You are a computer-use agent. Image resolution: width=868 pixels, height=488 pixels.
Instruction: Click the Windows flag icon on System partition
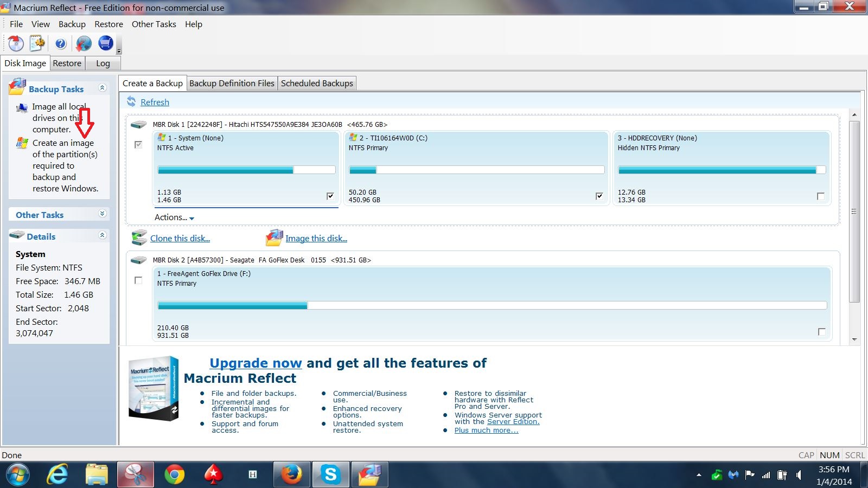tap(162, 138)
